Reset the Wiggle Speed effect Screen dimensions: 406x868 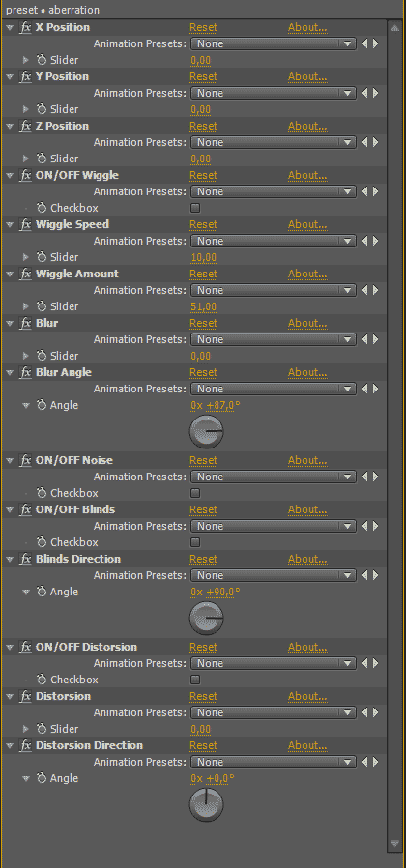pyautogui.click(x=203, y=225)
